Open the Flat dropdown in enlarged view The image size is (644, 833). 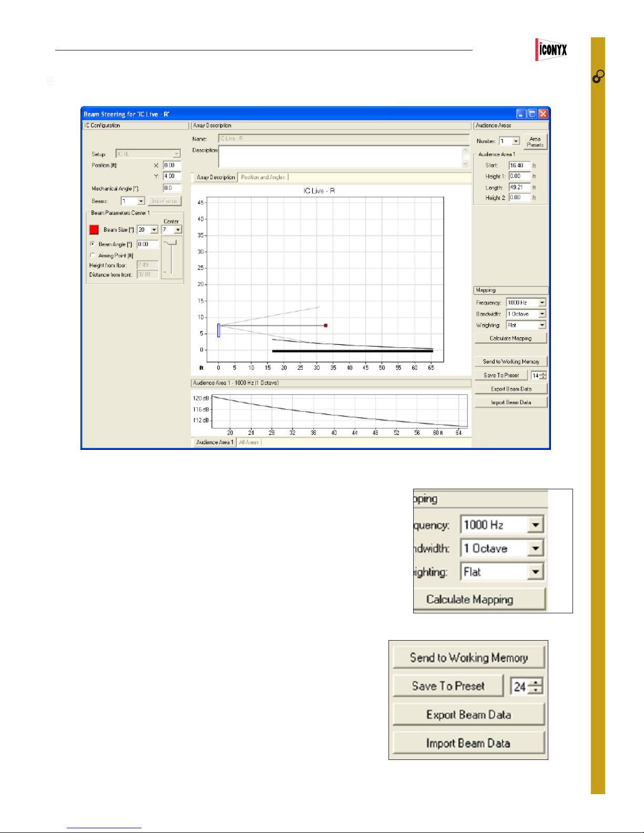[x=535, y=571]
